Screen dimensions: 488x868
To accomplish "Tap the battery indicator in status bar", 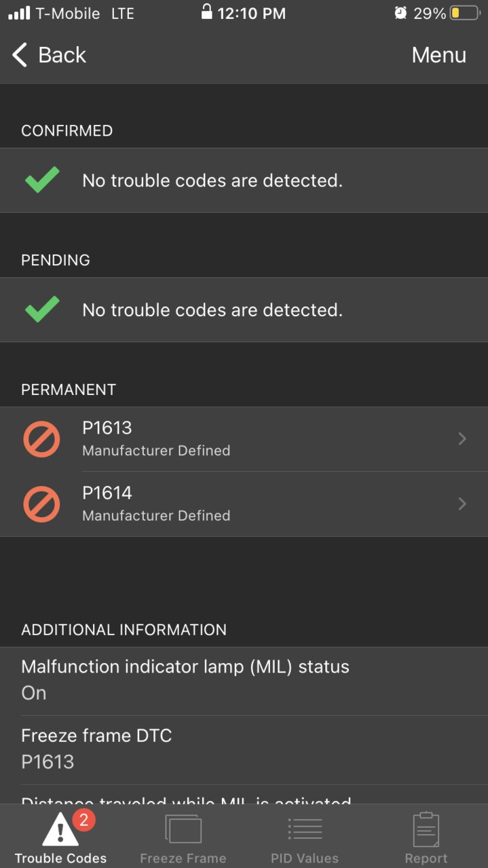I will coord(465,13).
